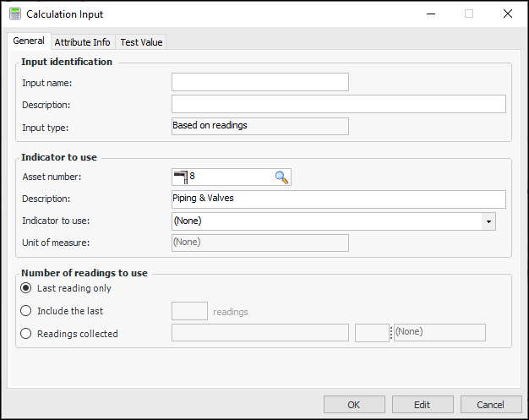Cancel the calculation input dialog
This screenshot has width=529, height=420.
coord(490,405)
